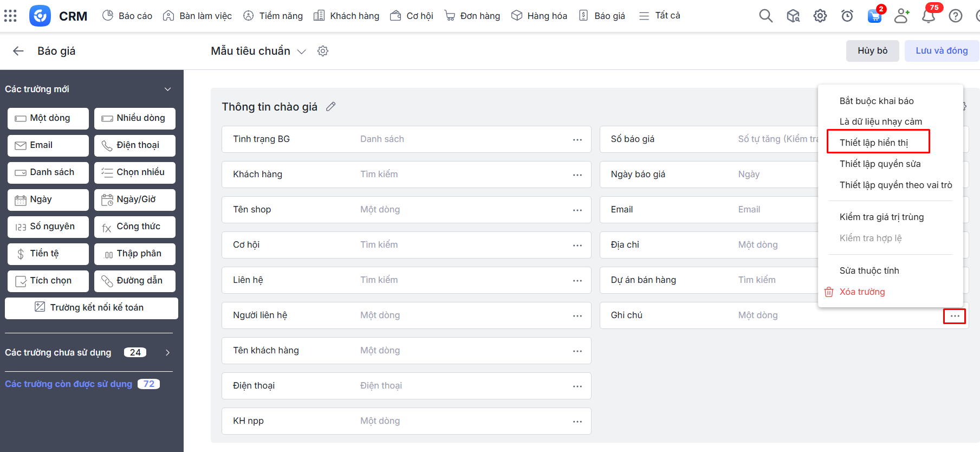Click the alarm clock reminder icon
Image resolution: width=980 pixels, height=452 pixels.
coord(847,16)
